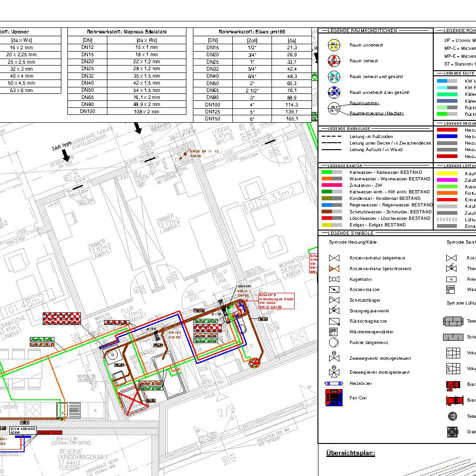This screenshot has height=476, width=476.
Task: Click the '76,1 x 2 mm' cell
Action: 146,98
